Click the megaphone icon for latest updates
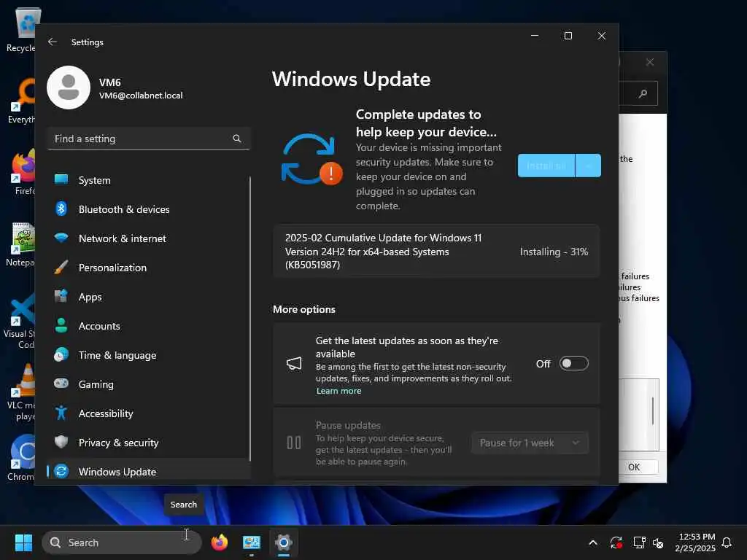Viewport: 747px width, 560px height. pos(294,364)
